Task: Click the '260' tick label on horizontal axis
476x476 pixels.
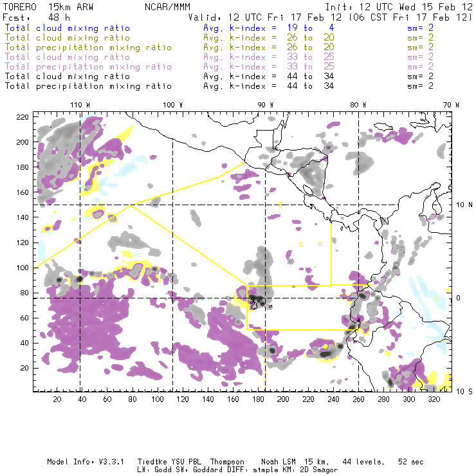Action: point(358,399)
